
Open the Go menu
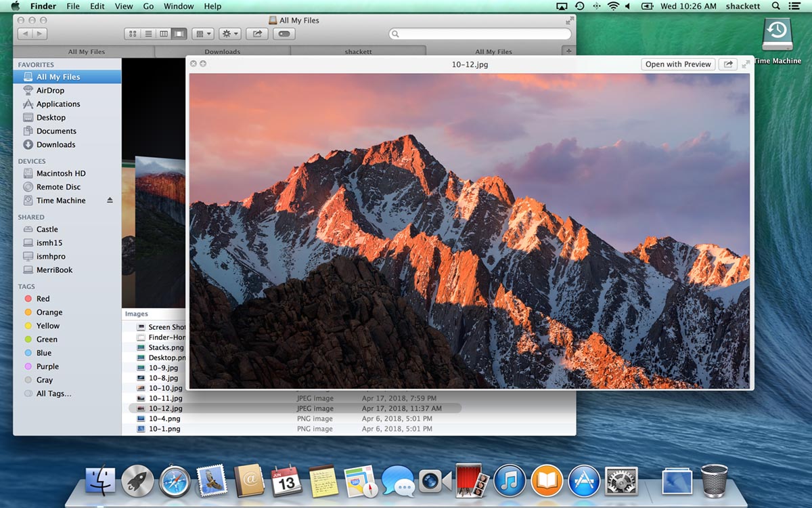[x=148, y=6]
